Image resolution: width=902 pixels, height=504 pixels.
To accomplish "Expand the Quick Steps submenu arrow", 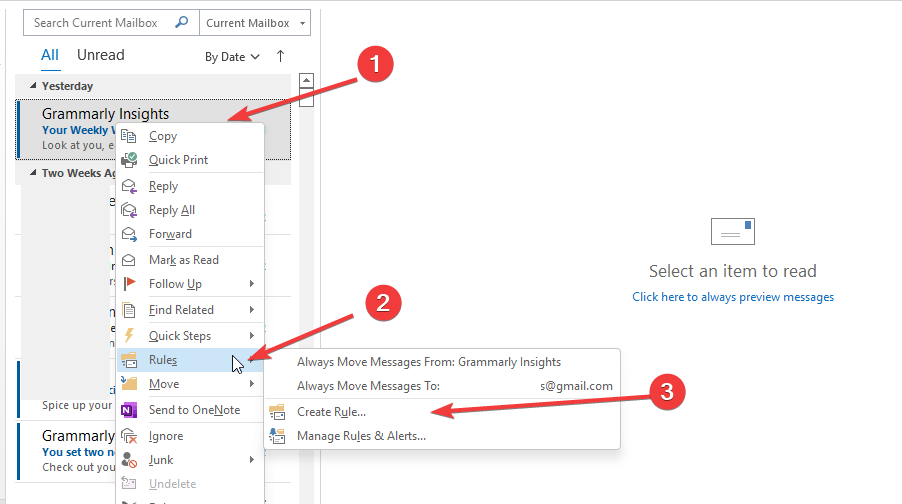I will 252,336.
